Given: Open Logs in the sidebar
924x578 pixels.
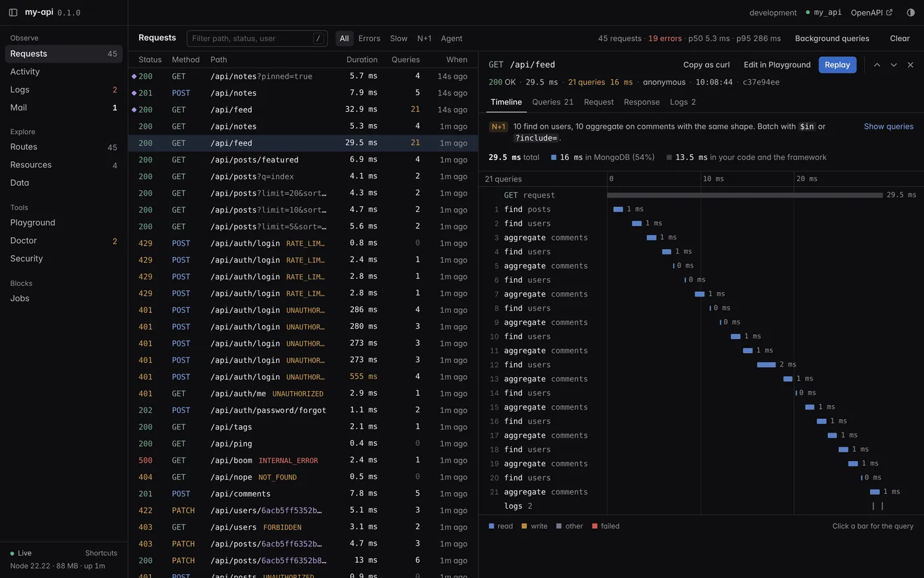Looking at the screenshot, I should (x=64, y=89).
